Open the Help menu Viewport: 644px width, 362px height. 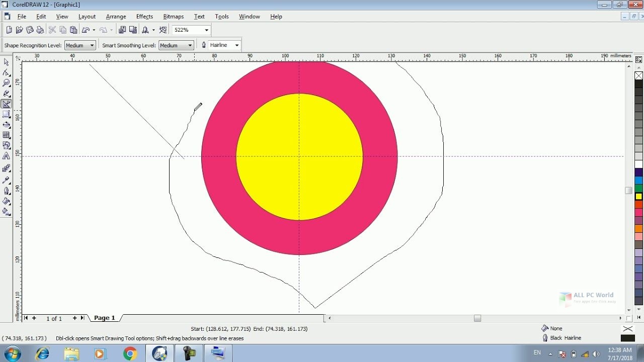click(276, 17)
